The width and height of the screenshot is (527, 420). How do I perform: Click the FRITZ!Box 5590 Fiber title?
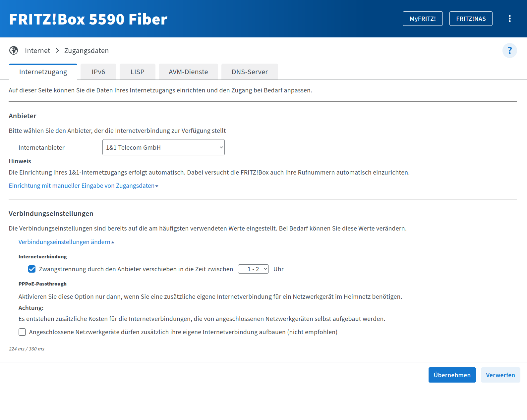pos(88,19)
